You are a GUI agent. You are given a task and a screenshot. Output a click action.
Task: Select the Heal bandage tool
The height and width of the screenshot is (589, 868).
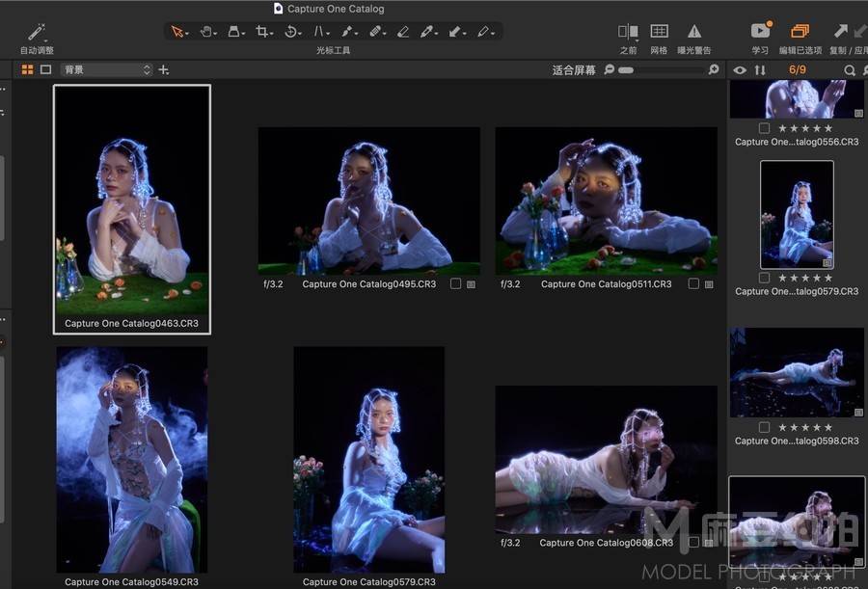(x=375, y=32)
